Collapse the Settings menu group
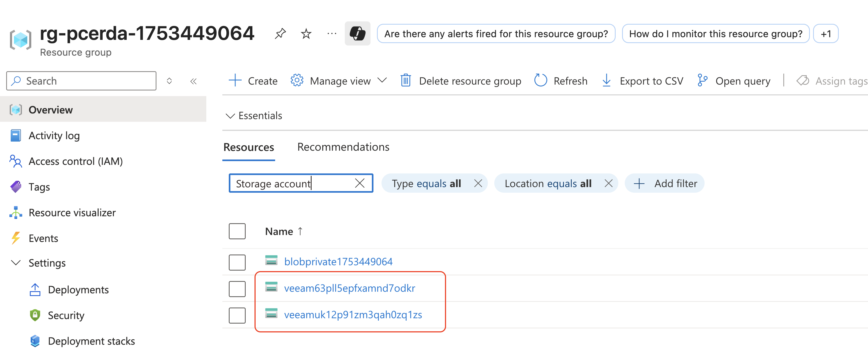This screenshot has width=868, height=349. (x=16, y=263)
